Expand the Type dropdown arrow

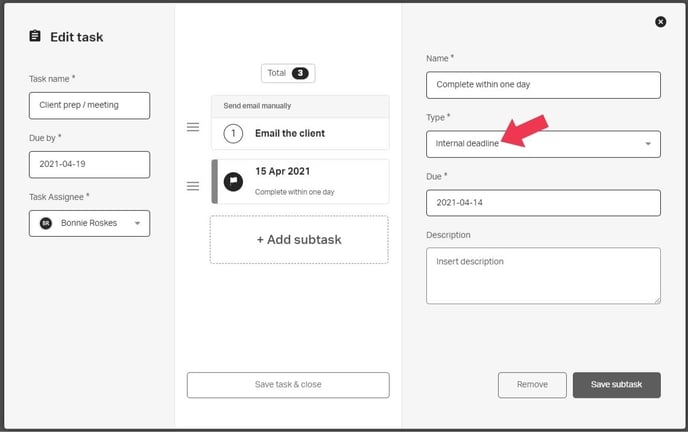647,144
